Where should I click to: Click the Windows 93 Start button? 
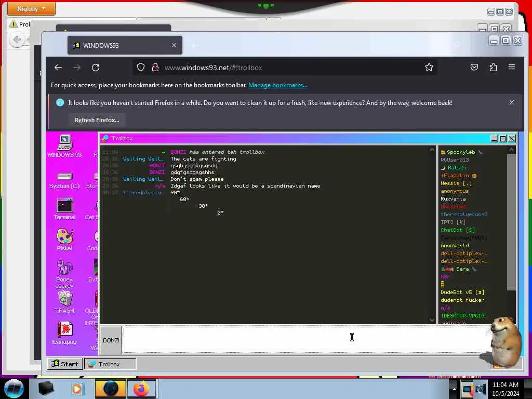65,364
